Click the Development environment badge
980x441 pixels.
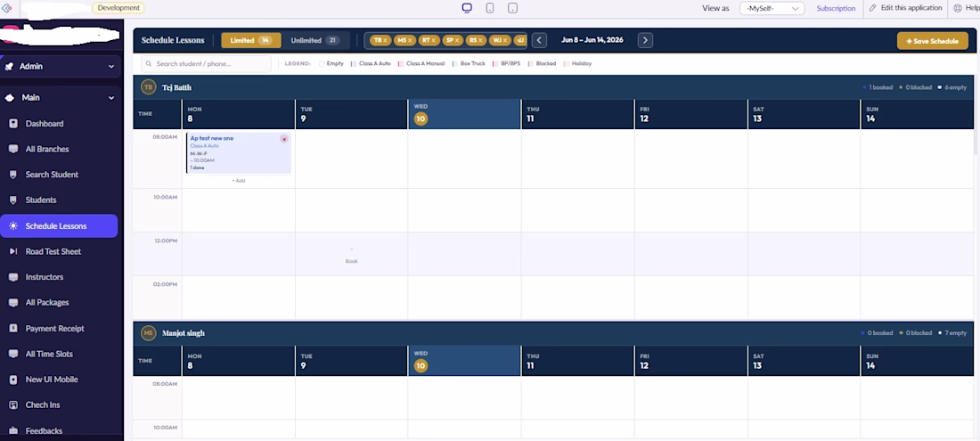pyautogui.click(x=118, y=8)
